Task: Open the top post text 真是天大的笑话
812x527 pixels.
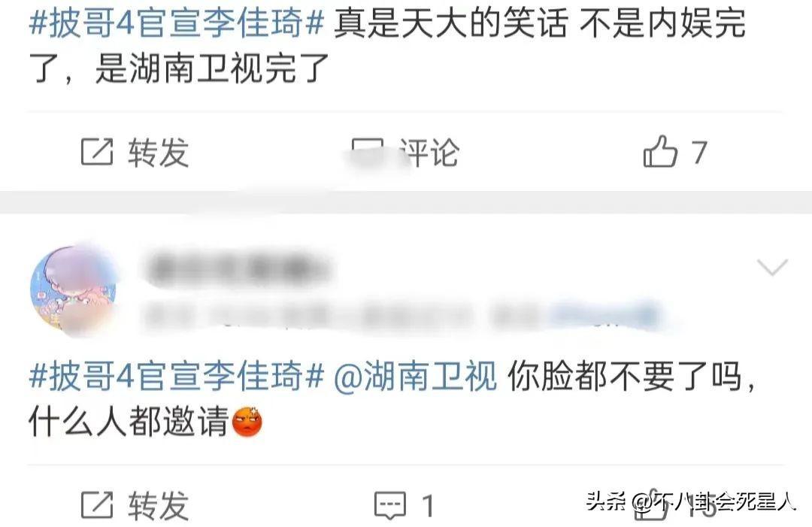Action: point(451,24)
